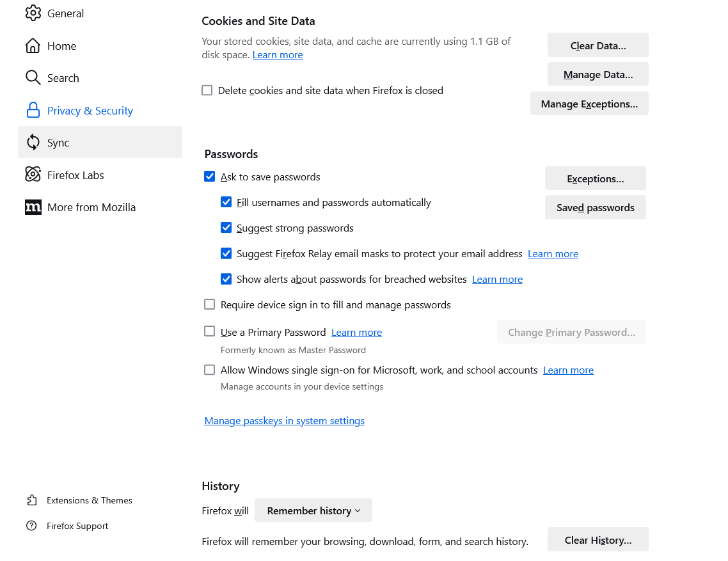Enable Use a Primary Password checkbox

pos(210,331)
